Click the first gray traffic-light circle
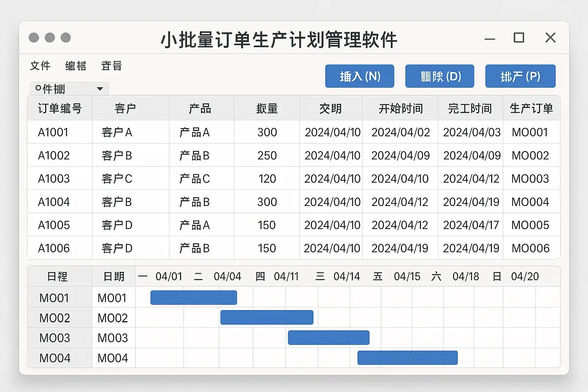This screenshot has height=392, width=588. point(34,38)
